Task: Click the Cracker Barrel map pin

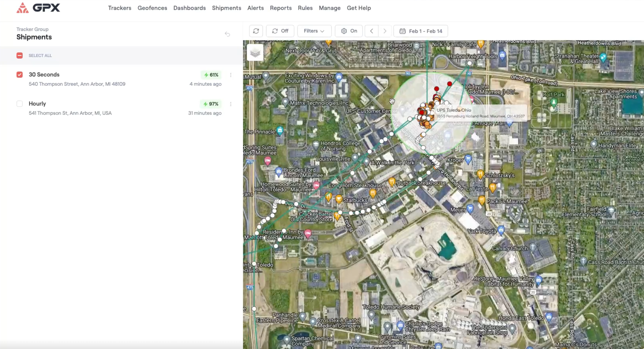Action: [337, 216]
